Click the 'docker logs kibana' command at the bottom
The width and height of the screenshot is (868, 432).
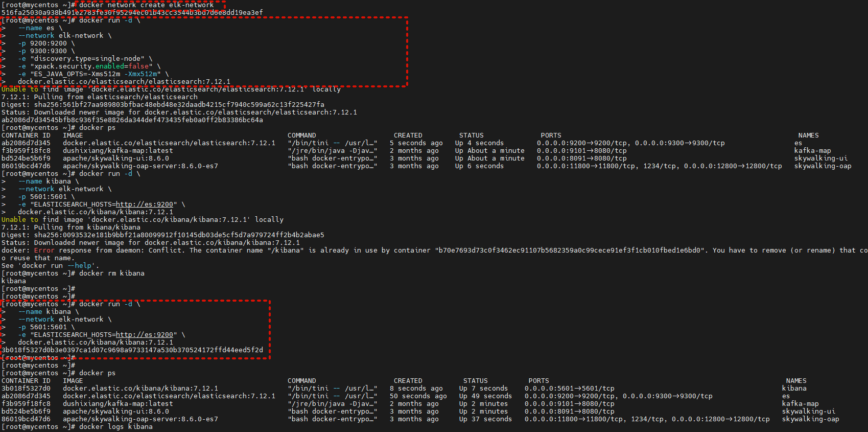(x=115, y=427)
